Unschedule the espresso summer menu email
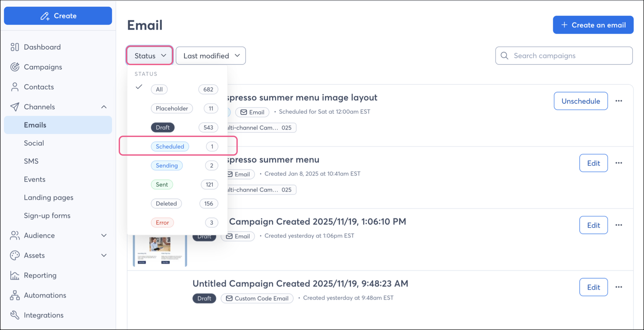Viewport: 644px width, 330px height. point(581,101)
